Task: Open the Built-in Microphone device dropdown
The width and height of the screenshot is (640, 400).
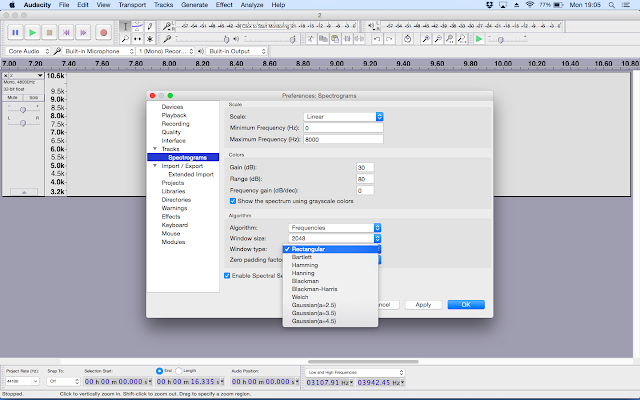Action: pyautogui.click(x=99, y=51)
